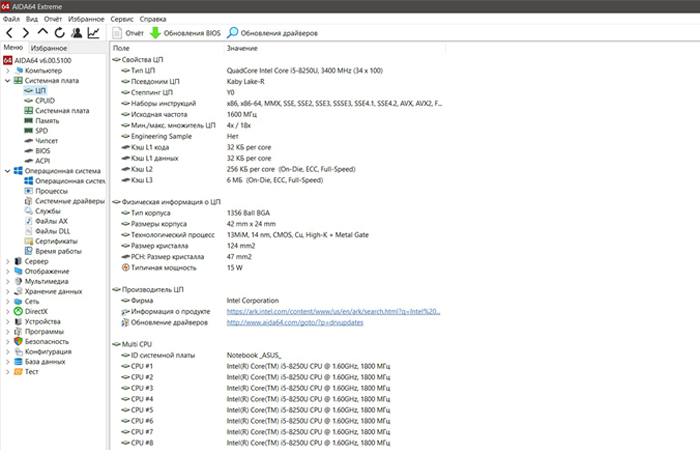
Task: Open the Справка menu
Action: click(153, 19)
